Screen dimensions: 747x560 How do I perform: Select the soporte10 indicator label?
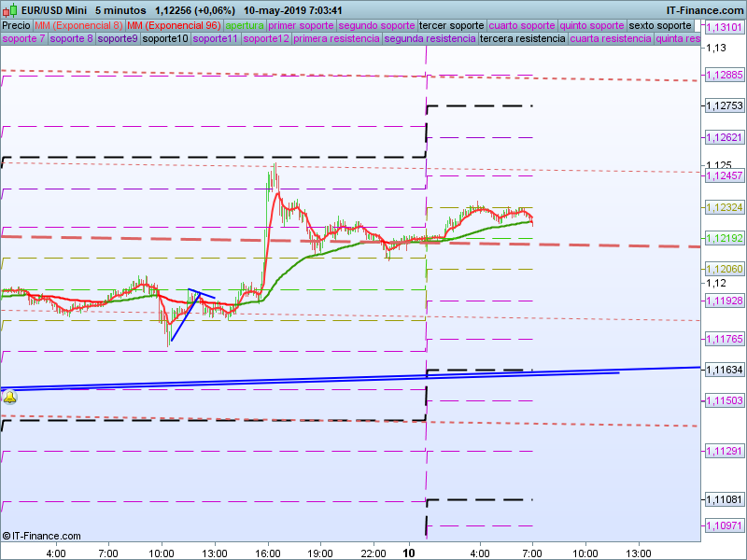166,39
